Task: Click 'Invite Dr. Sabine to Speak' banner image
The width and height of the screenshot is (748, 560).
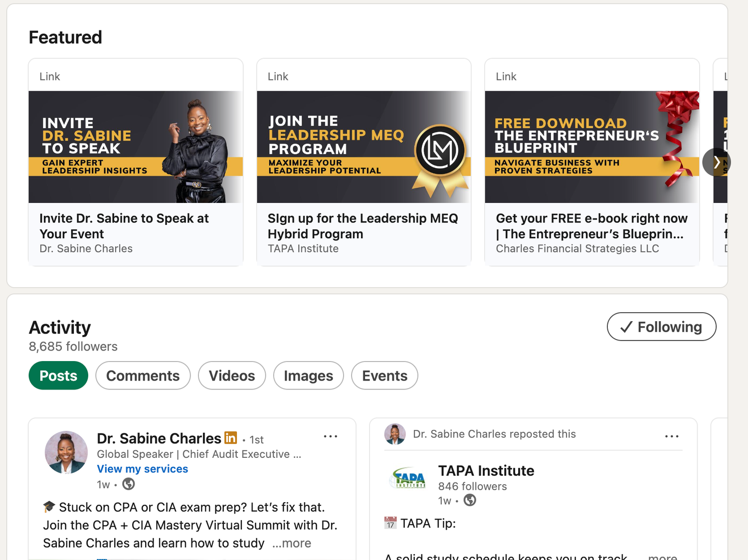Action: pos(136,147)
